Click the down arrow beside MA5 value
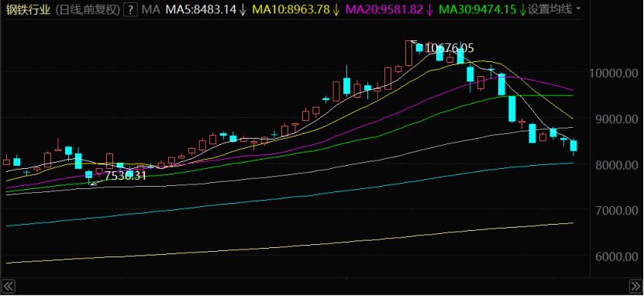 (243, 10)
